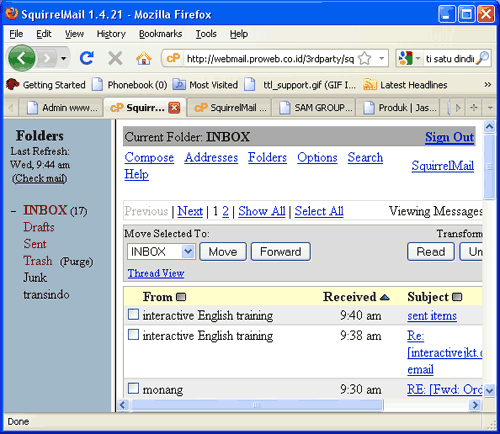Screen dimensions: 500x434
Task: Open the transindo folder
Action: 46,295
